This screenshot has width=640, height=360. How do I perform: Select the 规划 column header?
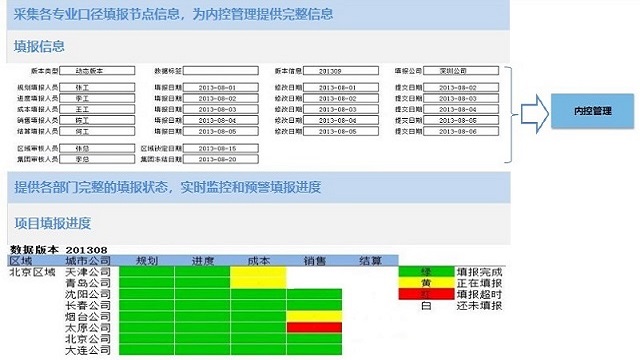147,261
